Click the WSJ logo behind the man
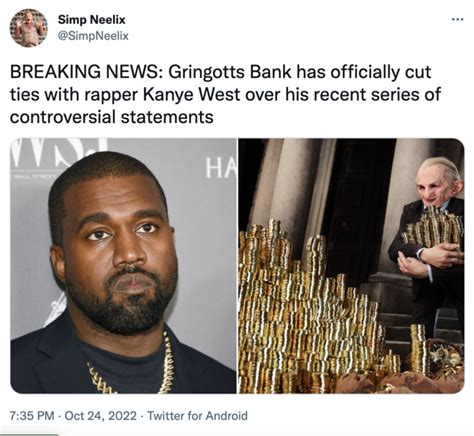474x436 pixels. 59,151
